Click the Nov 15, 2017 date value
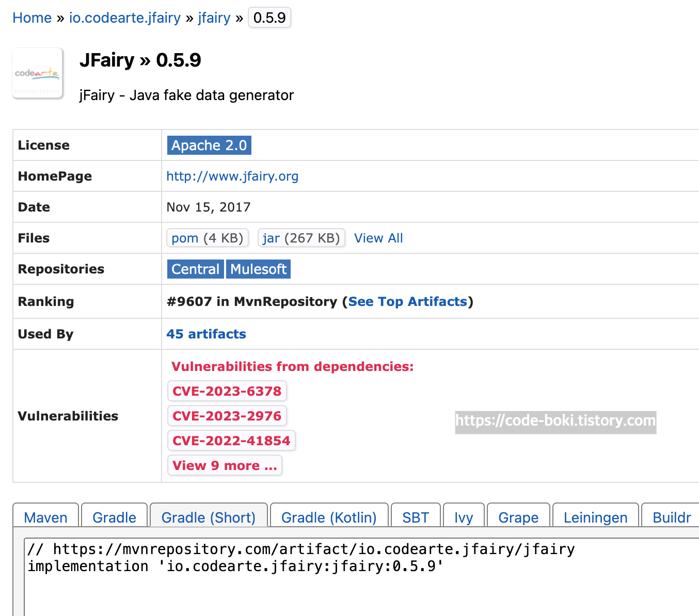Screen dimensions: 699x616 [x=209, y=207]
